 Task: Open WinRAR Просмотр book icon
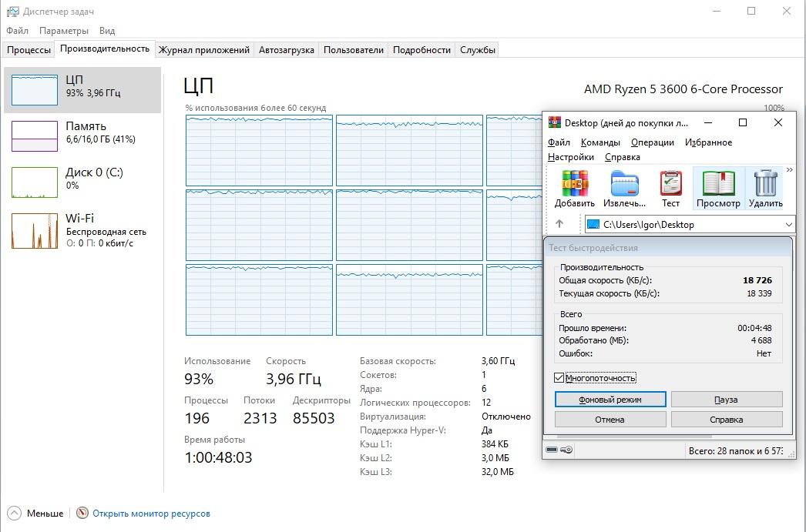coord(718,183)
